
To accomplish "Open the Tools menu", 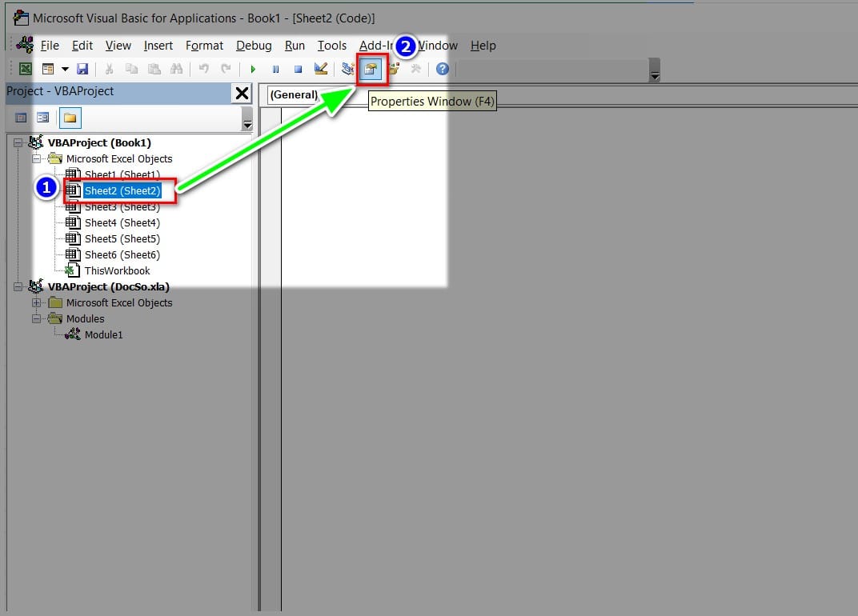I will [331, 46].
